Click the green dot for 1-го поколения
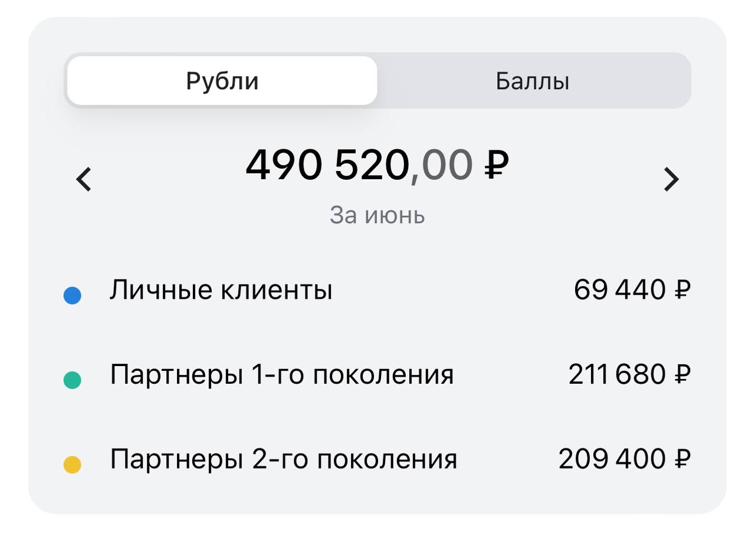The width and height of the screenshot is (755, 560). pyautogui.click(x=72, y=380)
